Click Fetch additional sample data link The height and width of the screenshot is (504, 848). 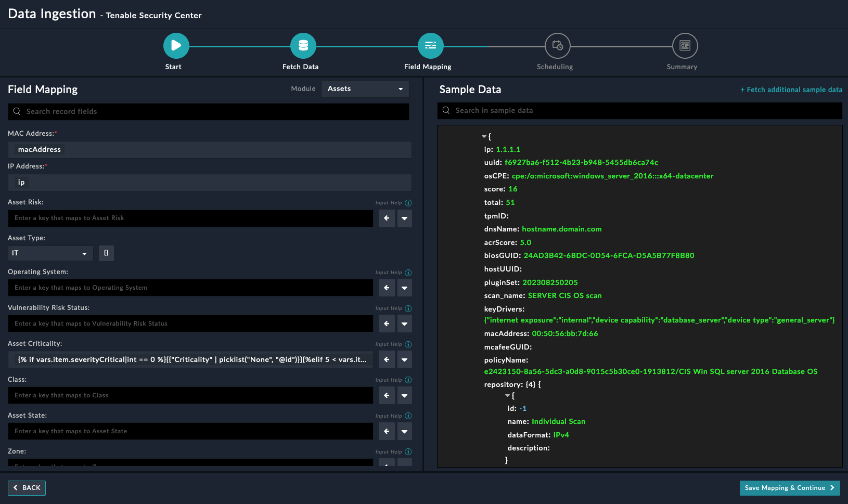[791, 89]
